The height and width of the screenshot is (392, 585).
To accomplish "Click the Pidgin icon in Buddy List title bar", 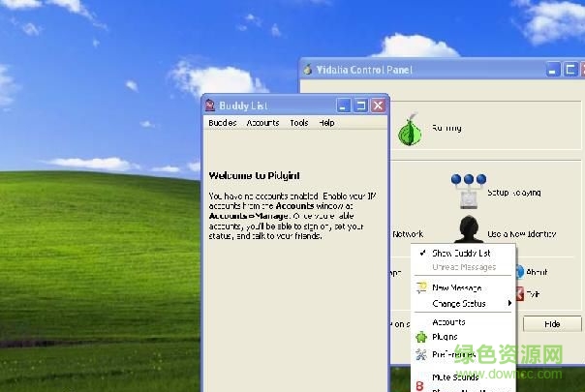I will click(x=211, y=106).
